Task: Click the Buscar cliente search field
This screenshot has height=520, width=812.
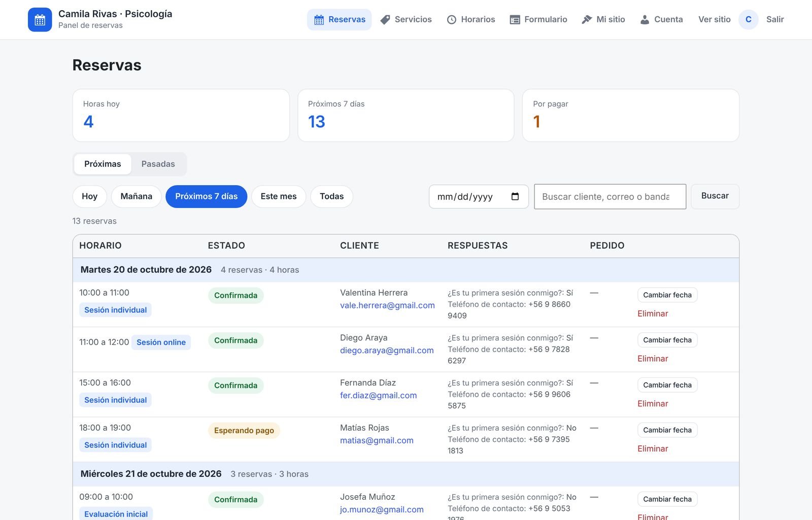Action: click(610, 196)
